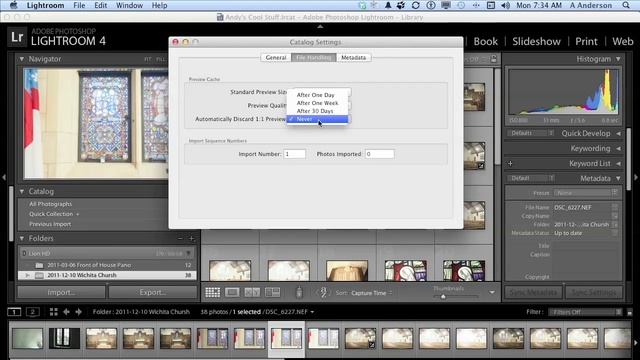The height and width of the screenshot is (360, 640).
Task: Toggle filter switch at filmstrip right
Action: click(x=630, y=312)
